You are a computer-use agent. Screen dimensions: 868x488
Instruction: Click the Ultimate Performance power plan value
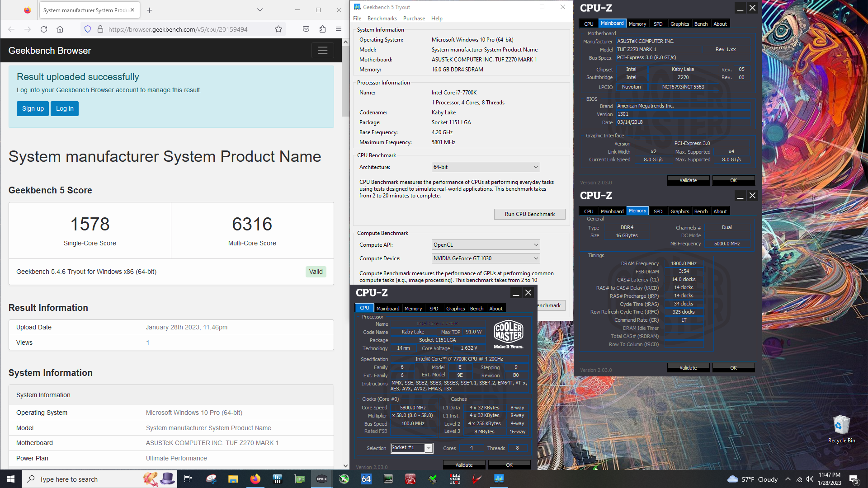(x=176, y=458)
